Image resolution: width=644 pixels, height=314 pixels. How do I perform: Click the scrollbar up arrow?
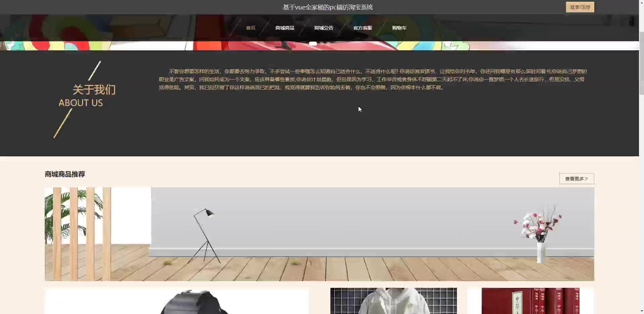(641, 3)
